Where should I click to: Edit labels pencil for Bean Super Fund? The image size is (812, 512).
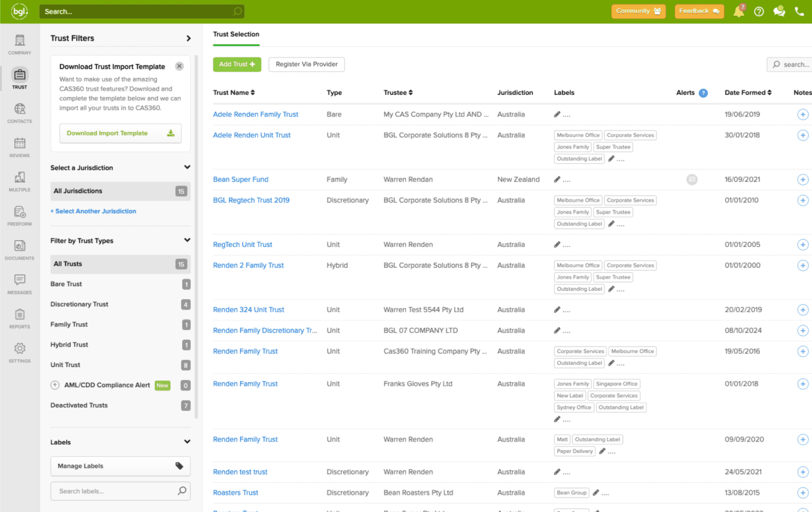(x=557, y=180)
